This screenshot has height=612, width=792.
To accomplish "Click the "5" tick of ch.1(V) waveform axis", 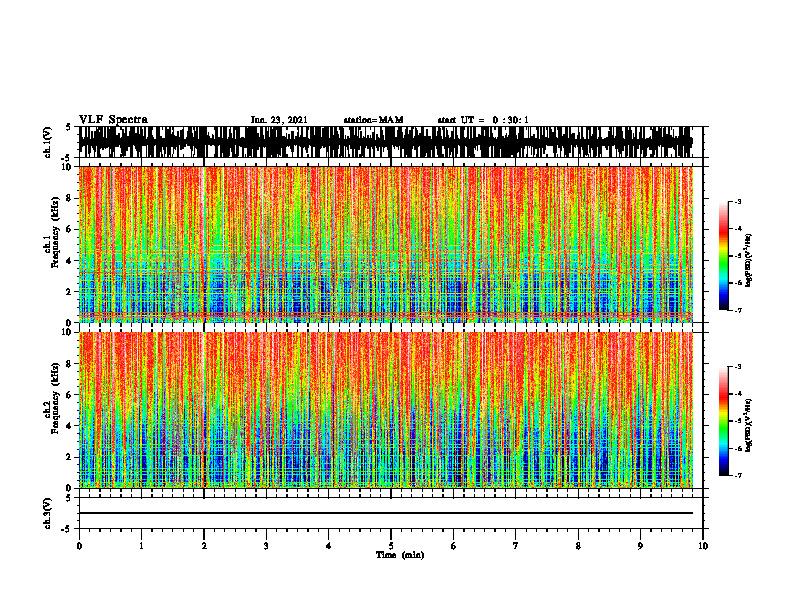I will [x=70, y=127].
